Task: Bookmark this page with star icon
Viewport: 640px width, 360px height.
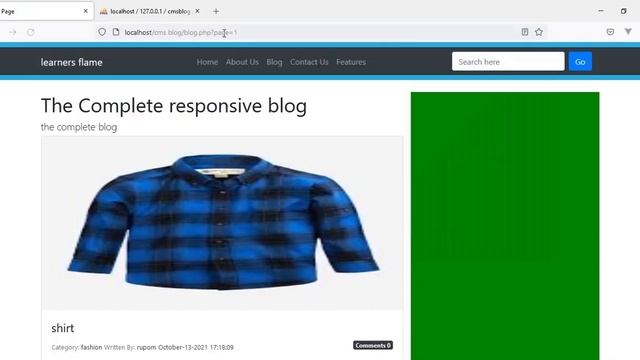Action: [539, 32]
